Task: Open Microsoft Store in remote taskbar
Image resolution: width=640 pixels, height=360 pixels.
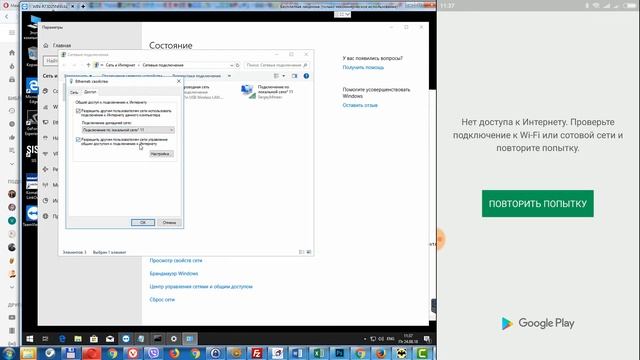Action: tap(94, 339)
